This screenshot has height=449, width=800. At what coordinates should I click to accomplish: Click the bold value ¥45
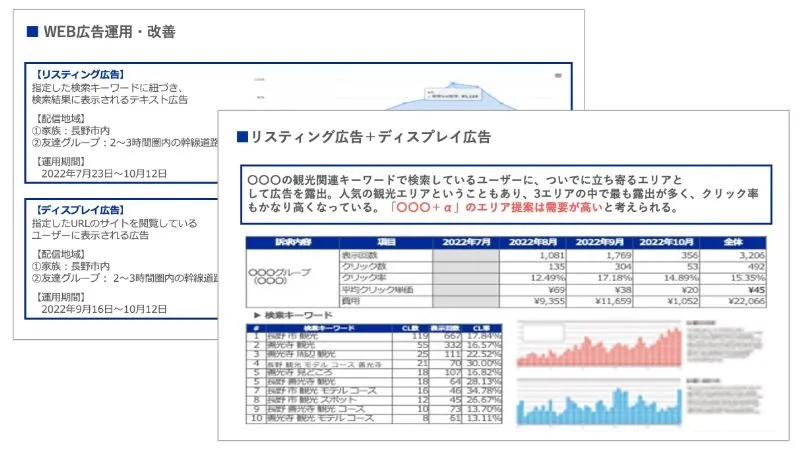point(756,290)
